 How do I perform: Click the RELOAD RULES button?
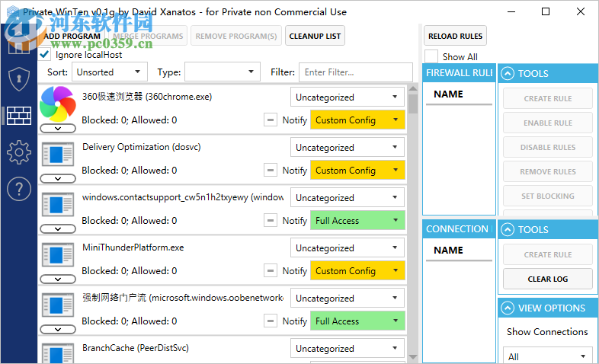pos(455,36)
